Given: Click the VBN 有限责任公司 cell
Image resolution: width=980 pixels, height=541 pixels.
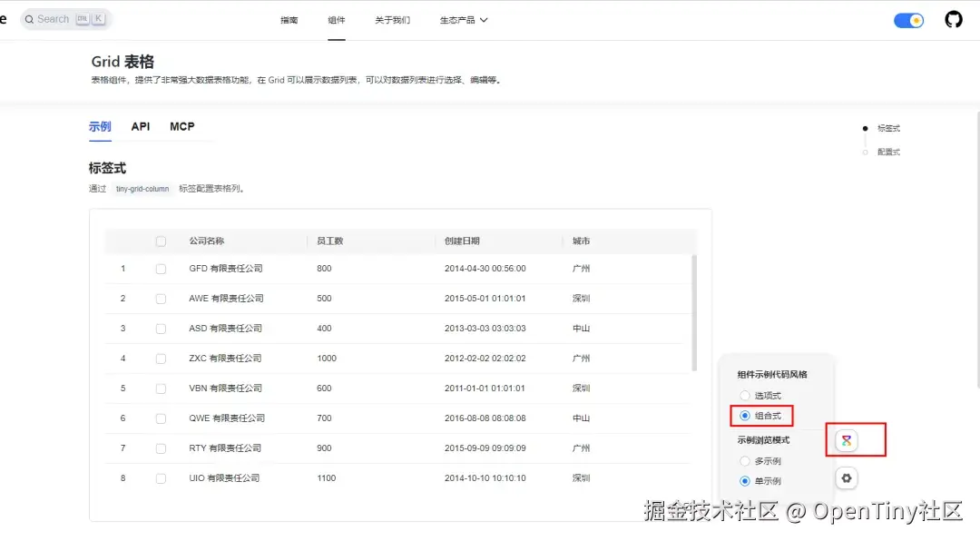Looking at the screenshot, I should point(226,389).
